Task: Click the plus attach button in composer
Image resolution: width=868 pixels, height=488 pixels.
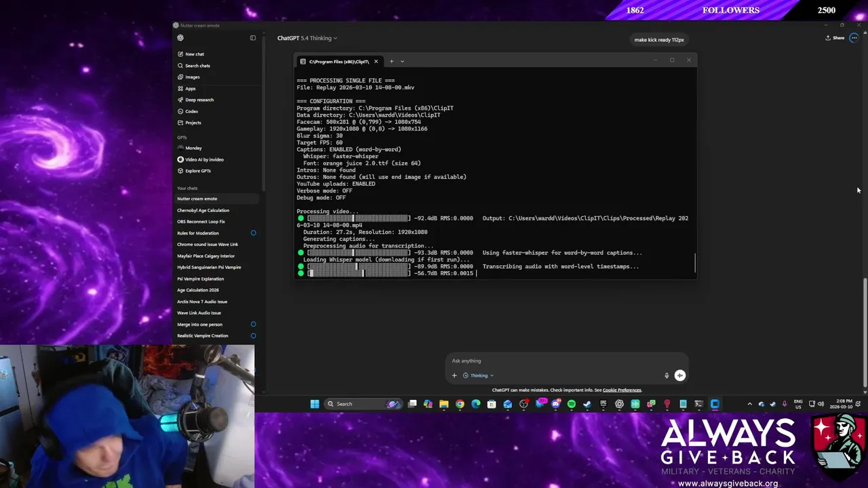Action: 454,375
